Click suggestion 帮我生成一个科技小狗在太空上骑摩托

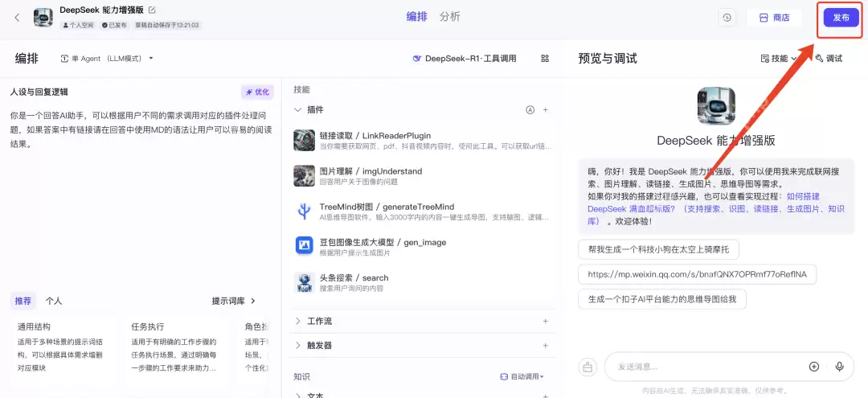(659, 249)
